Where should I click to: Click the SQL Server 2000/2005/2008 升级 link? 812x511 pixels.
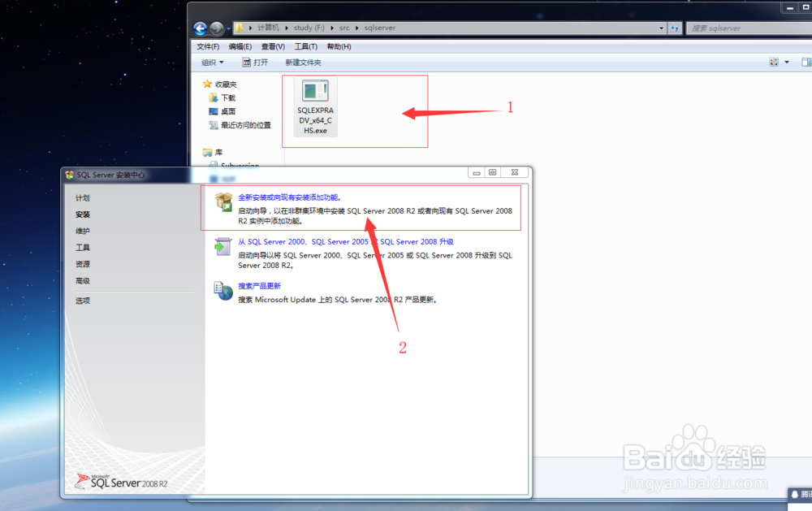click(346, 242)
